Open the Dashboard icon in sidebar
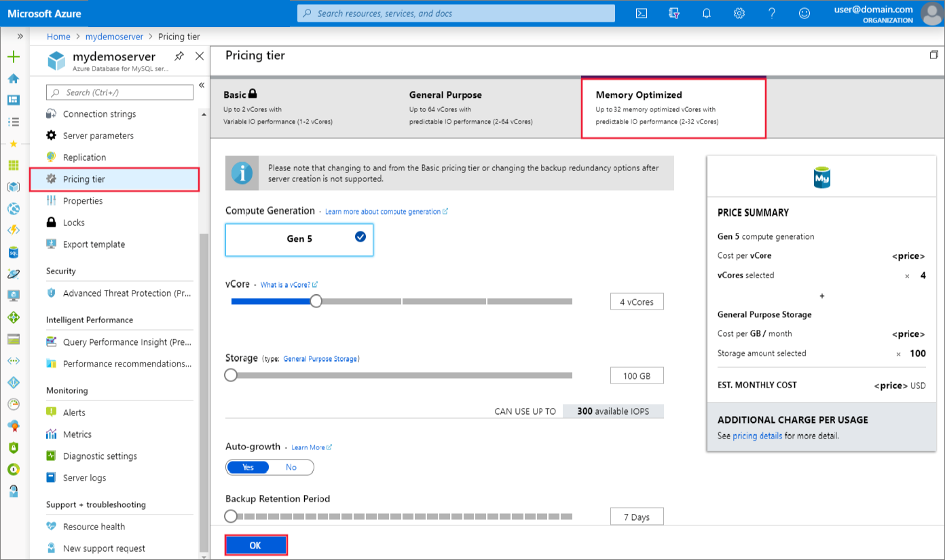The height and width of the screenshot is (560, 945). [13, 100]
